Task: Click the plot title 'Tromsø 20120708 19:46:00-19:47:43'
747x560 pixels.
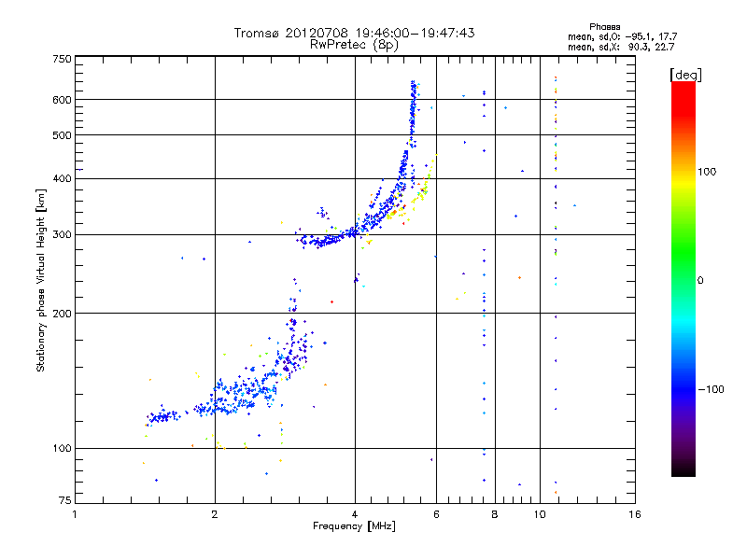Action: point(354,33)
